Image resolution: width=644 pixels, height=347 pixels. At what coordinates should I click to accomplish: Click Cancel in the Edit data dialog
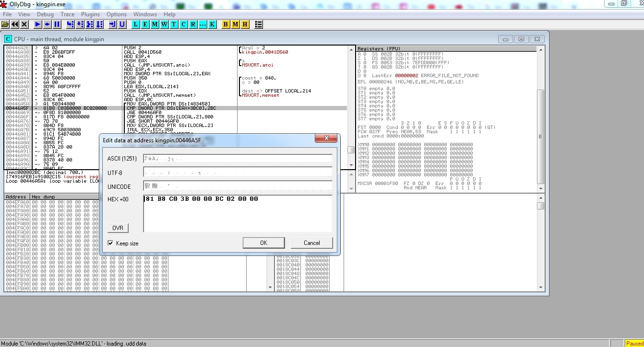(311, 243)
